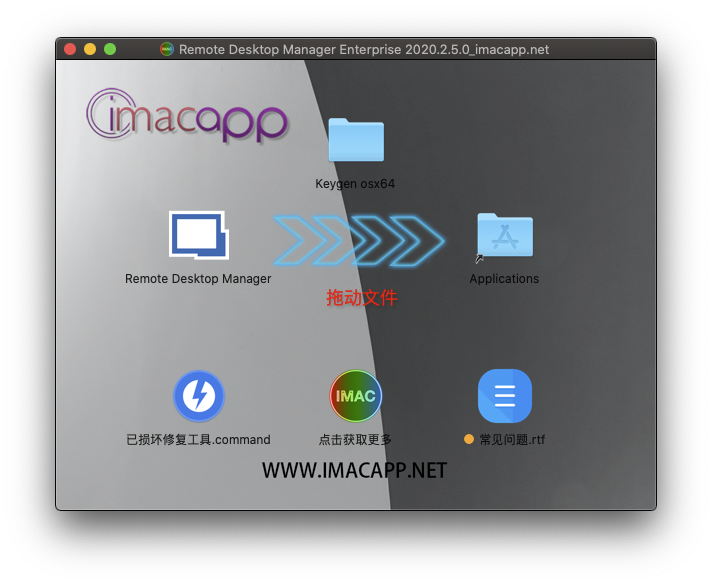Minimize the window with yellow button
712x584 pixels.
click(x=90, y=49)
